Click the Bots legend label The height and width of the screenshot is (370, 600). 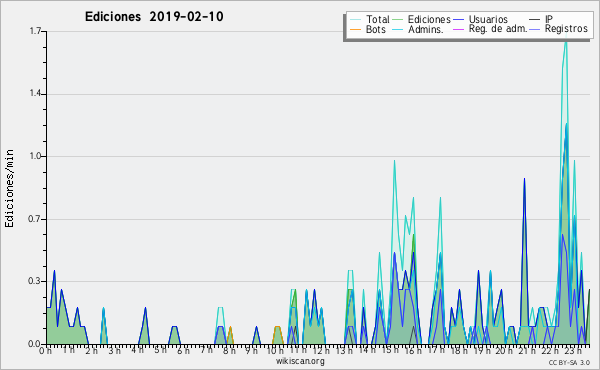click(376, 29)
